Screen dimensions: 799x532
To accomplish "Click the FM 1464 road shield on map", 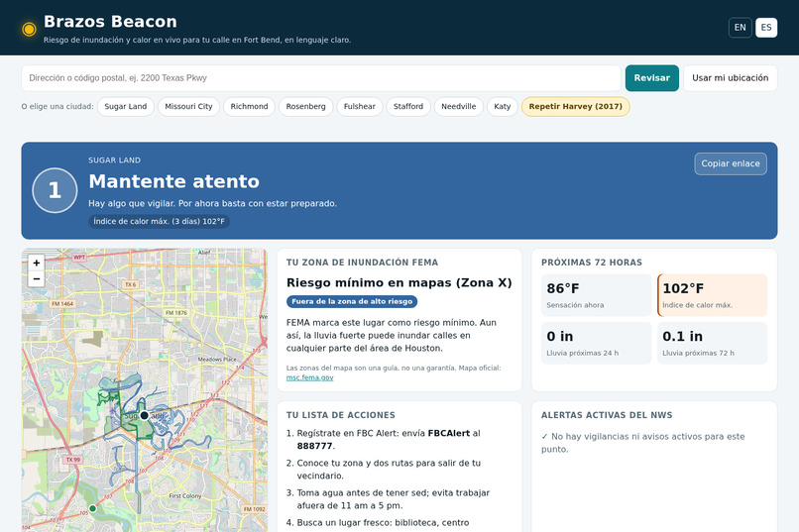I will pos(62,303).
